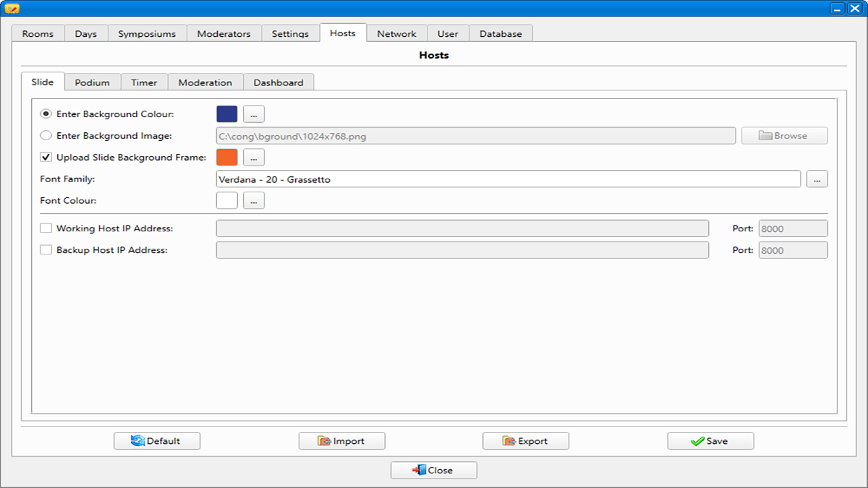Viewport: 868px width, 488px height.
Task: Go to the Moderators tab
Action: [x=224, y=33]
